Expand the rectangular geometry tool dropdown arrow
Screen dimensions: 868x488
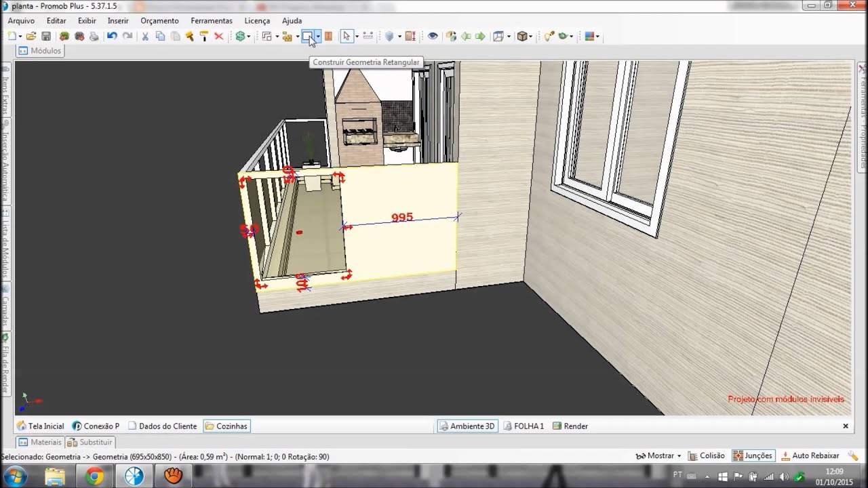(317, 37)
